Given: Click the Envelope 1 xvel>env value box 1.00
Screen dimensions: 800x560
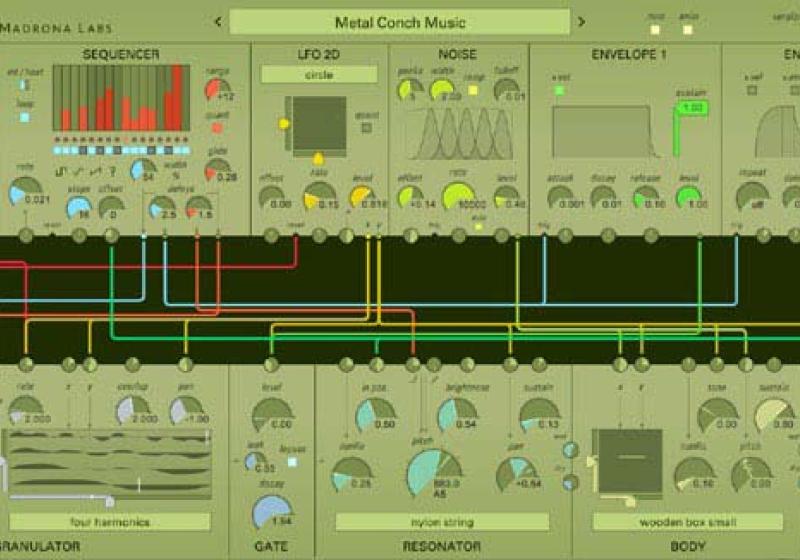Looking at the screenshot, I should coord(692,108).
